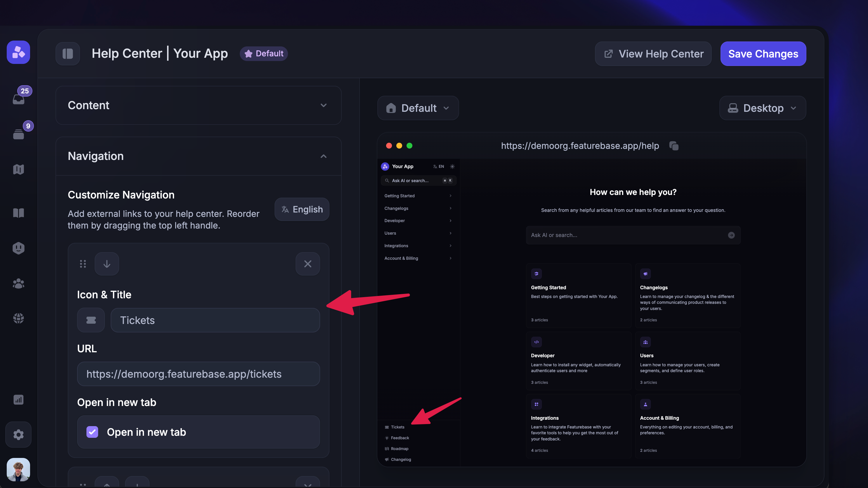Choose the ticket icon for the link
868x488 pixels.
coord(91,320)
